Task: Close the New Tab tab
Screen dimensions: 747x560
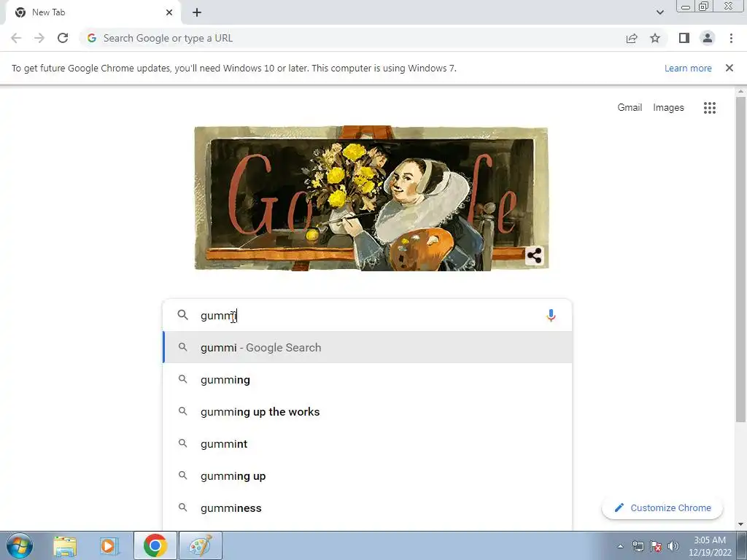Action: point(169,12)
